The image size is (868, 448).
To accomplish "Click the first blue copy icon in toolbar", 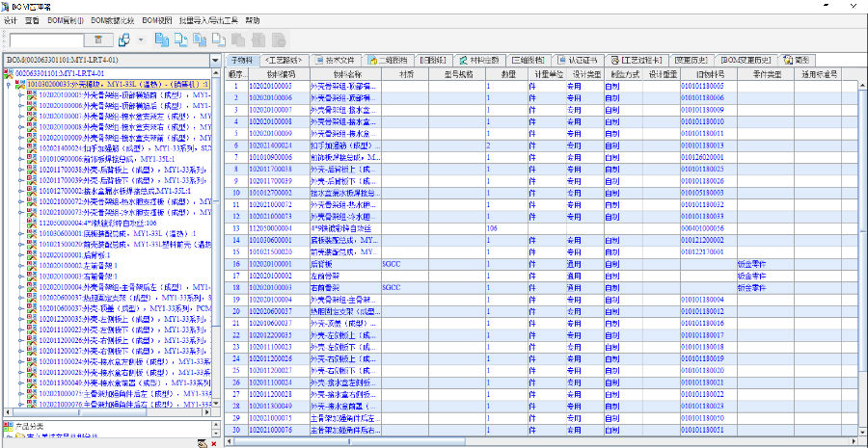I will point(162,40).
